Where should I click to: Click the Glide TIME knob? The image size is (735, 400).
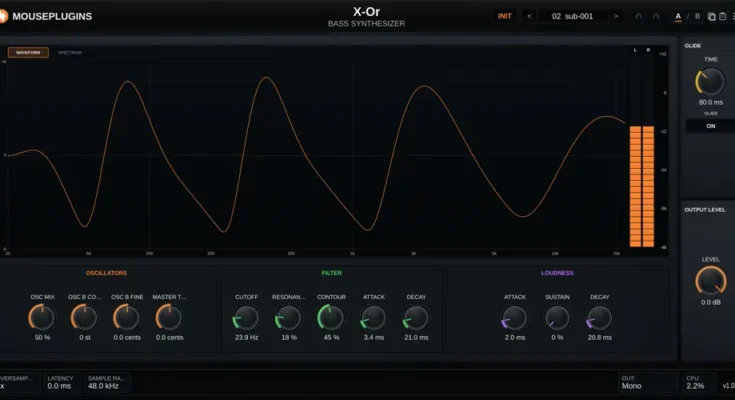coord(711,81)
